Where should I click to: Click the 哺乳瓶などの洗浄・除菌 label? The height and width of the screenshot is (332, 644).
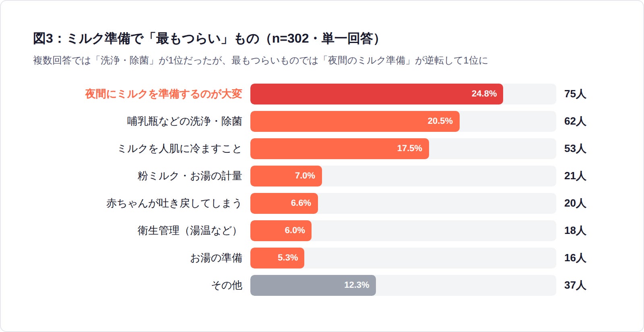(x=184, y=121)
